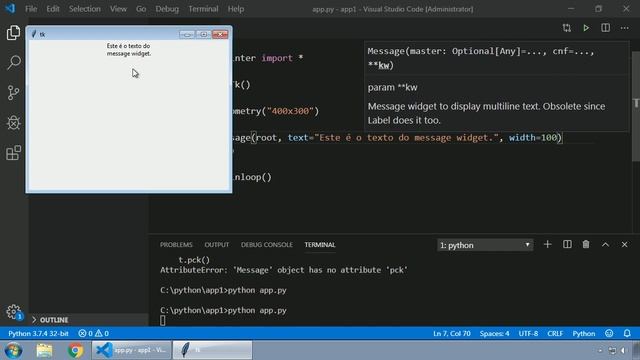Change Spaces: 4 indentation
Viewport: 640px width, 360px height.
(x=494, y=333)
